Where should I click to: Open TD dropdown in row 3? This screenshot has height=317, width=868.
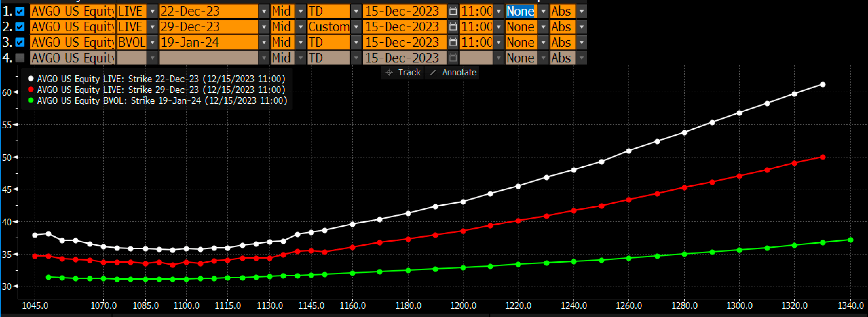click(356, 42)
